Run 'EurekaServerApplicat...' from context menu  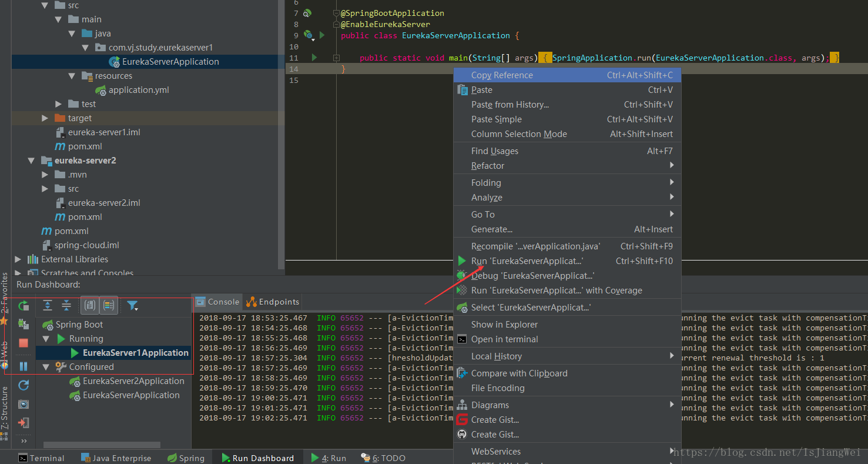(x=568, y=261)
